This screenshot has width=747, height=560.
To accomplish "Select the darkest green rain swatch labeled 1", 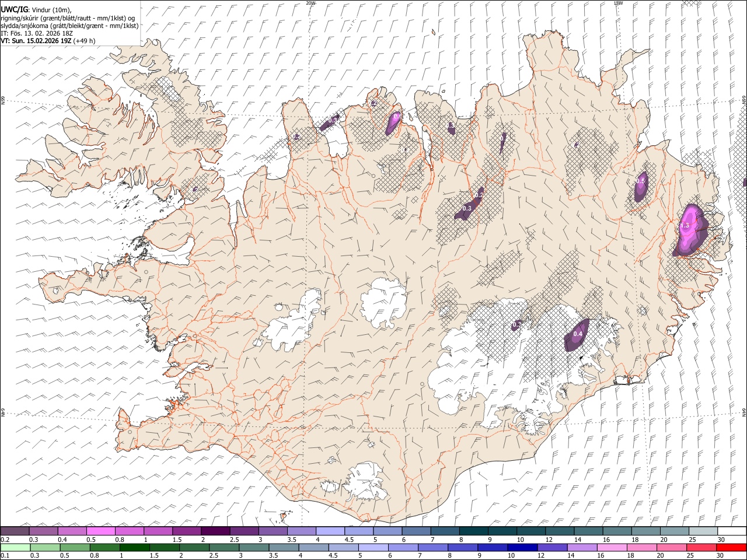I will pyautogui.click(x=134, y=548).
